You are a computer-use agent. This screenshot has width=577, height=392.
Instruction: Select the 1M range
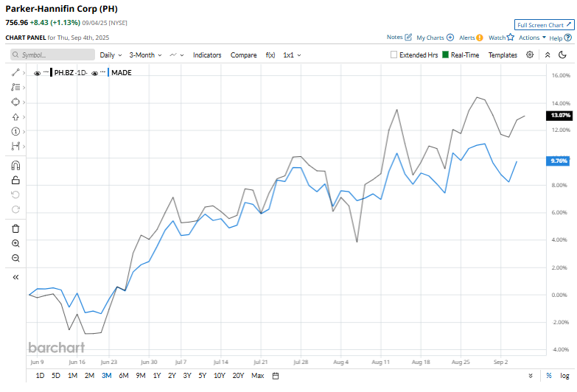pyautogui.click(x=72, y=376)
